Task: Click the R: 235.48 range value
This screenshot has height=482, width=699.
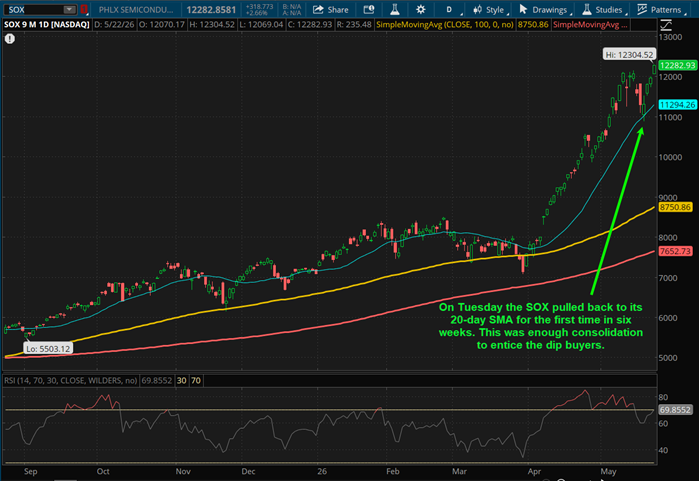Action: tap(354, 25)
